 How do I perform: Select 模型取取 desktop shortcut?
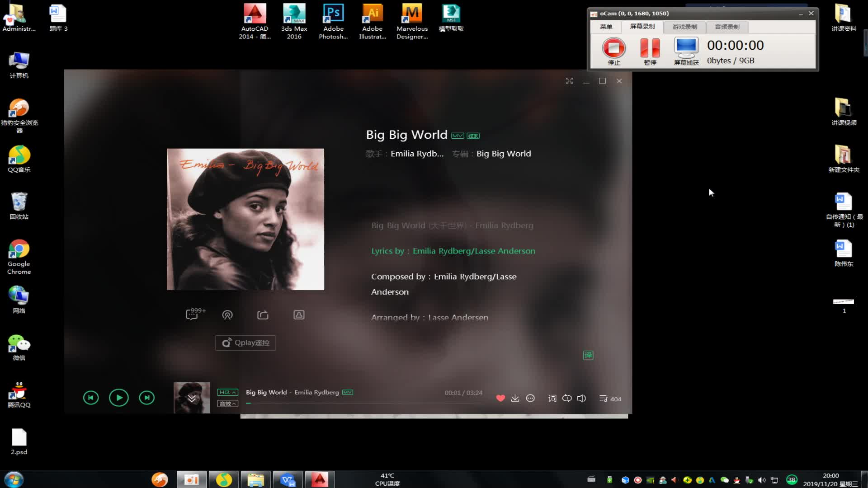pyautogui.click(x=451, y=18)
